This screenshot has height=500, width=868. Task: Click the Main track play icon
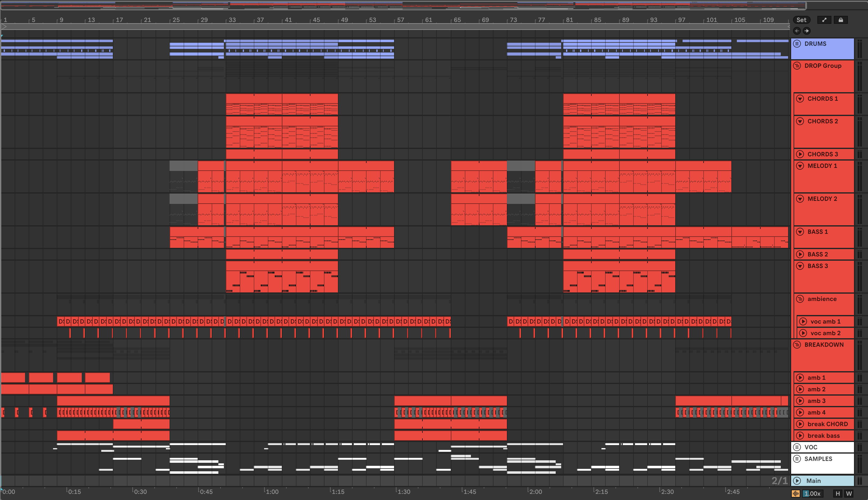coord(797,481)
